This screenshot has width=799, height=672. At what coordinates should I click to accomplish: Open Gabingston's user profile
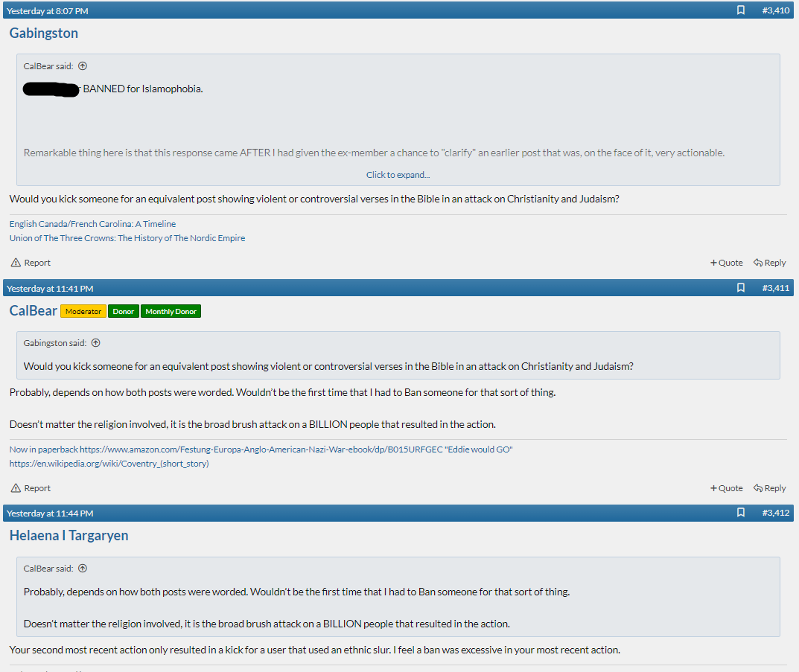coord(44,33)
